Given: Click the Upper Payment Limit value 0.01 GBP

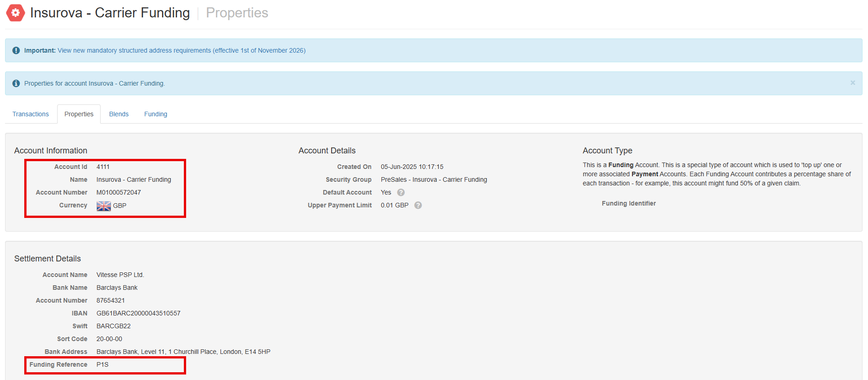Looking at the screenshot, I should (395, 205).
